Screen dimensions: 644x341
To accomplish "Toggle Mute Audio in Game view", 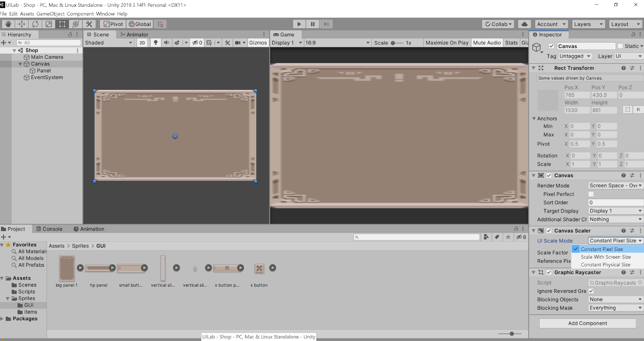I will [487, 43].
